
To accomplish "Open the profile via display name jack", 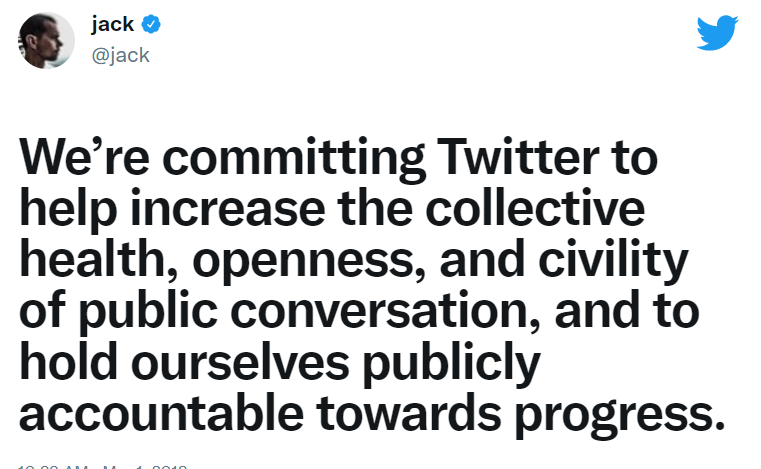I will 113,24.
